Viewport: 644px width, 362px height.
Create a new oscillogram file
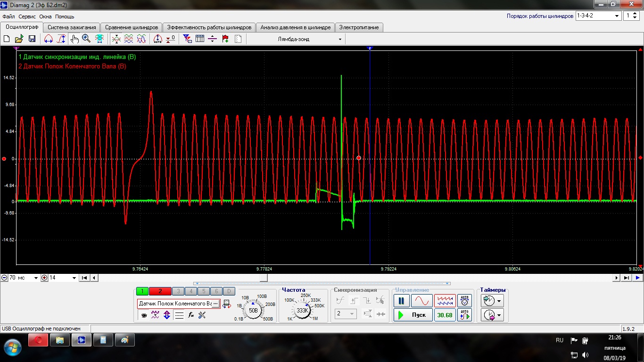pyautogui.click(x=7, y=39)
